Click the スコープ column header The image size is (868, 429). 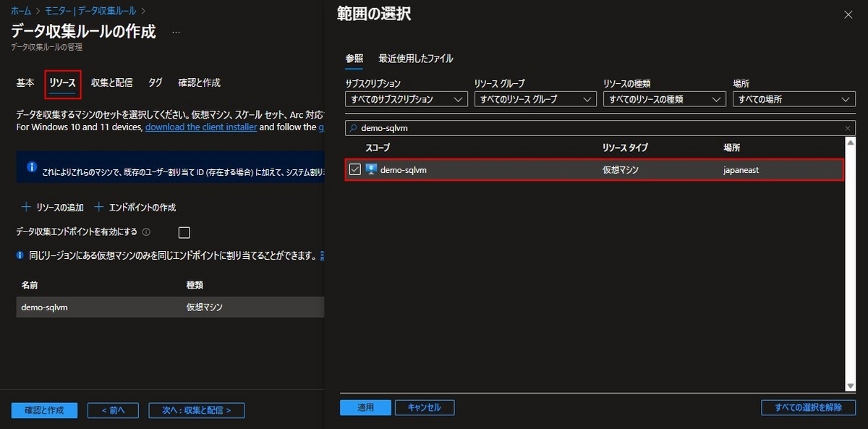(x=378, y=148)
